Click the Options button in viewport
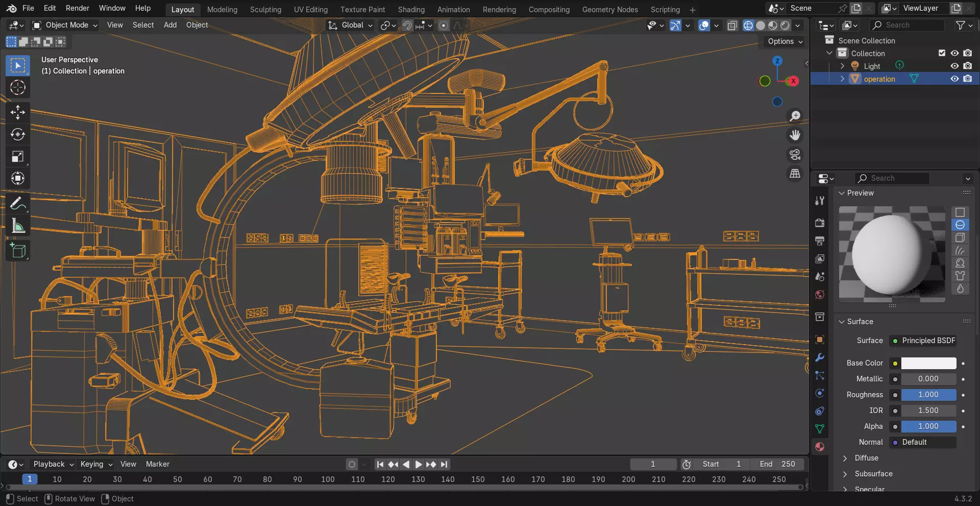Image resolution: width=980 pixels, height=506 pixels. click(x=785, y=41)
